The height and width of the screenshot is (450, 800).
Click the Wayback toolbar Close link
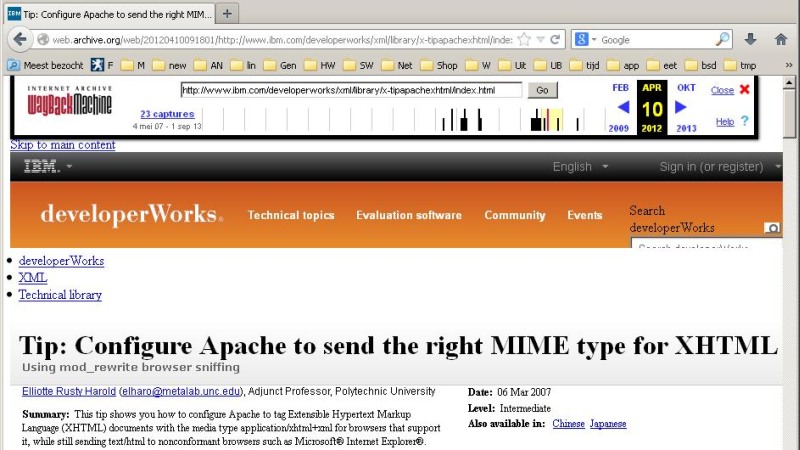[x=722, y=90]
